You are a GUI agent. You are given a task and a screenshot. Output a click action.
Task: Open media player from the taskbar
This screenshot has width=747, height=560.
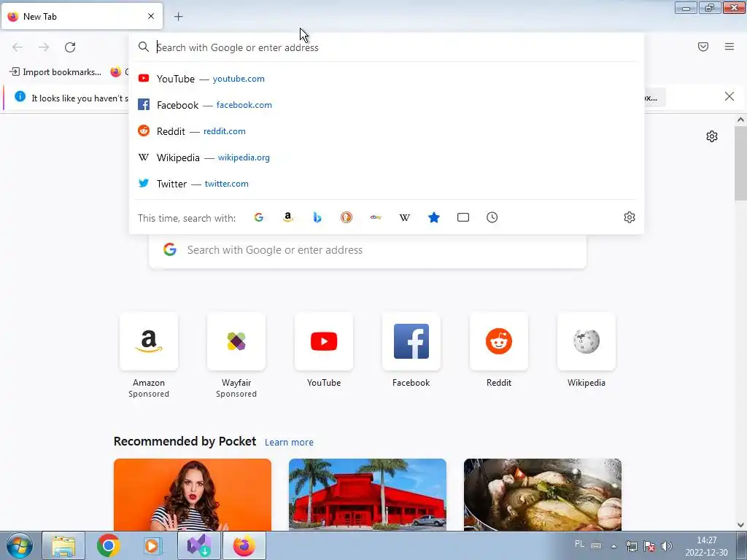(x=153, y=545)
